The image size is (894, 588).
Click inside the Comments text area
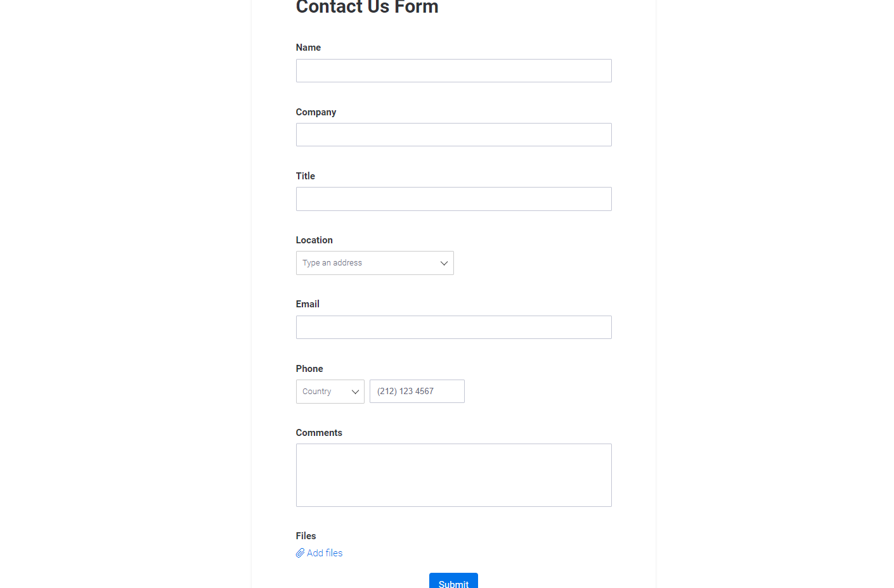pos(453,475)
